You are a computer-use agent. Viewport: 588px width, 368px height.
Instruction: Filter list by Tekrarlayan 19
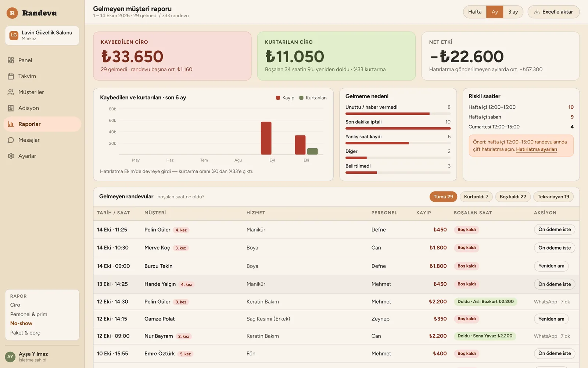coord(553,197)
